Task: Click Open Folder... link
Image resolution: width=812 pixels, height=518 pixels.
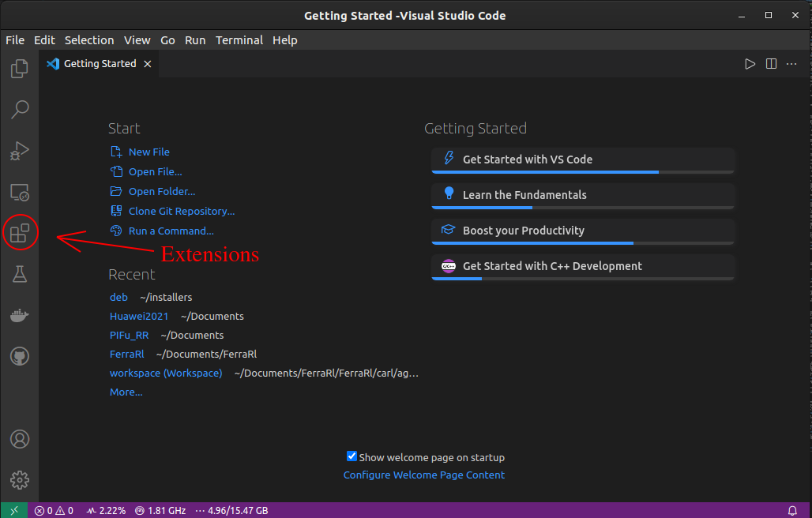Action: coord(162,191)
